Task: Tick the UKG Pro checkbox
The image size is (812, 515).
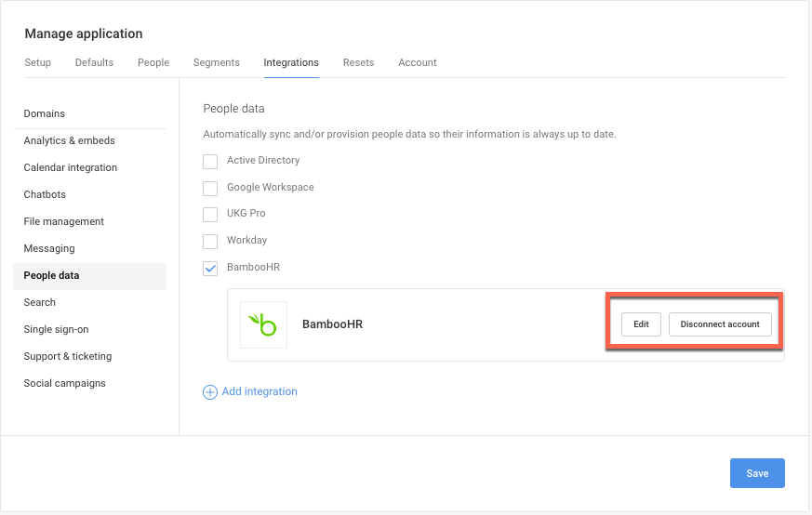Action: click(210, 214)
